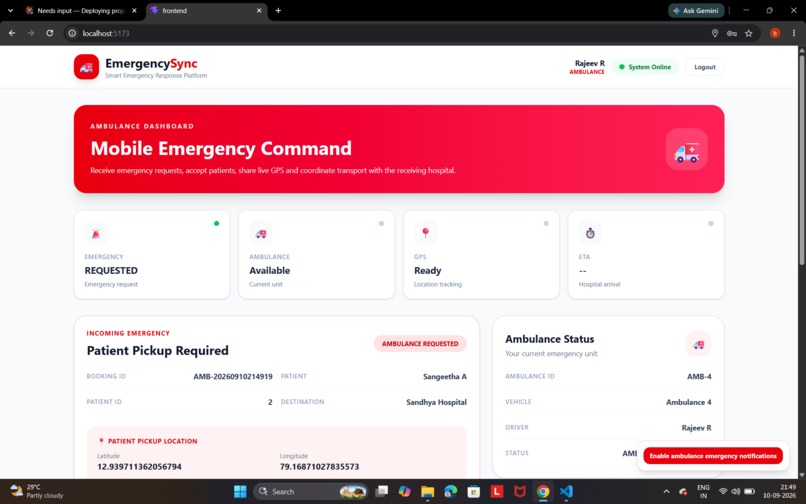806x504 pixels.
Task: Click the Rajeev R user name
Action: pyautogui.click(x=590, y=63)
